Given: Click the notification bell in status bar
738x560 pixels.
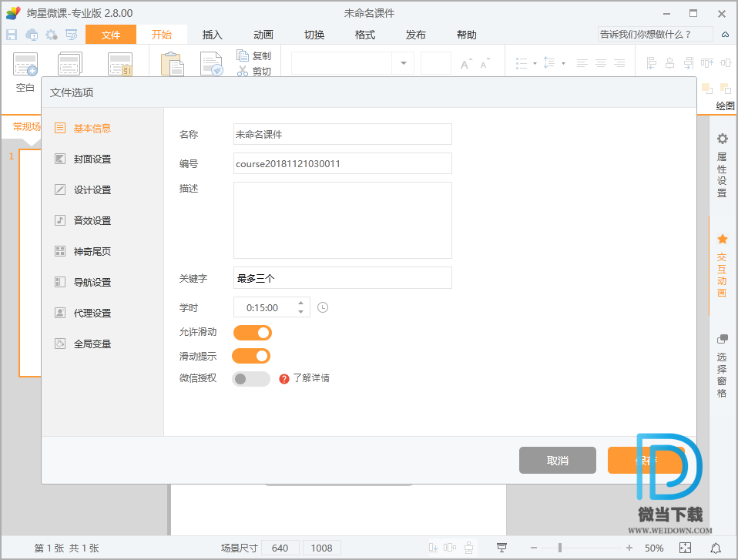Looking at the screenshot, I should click(716, 548).
